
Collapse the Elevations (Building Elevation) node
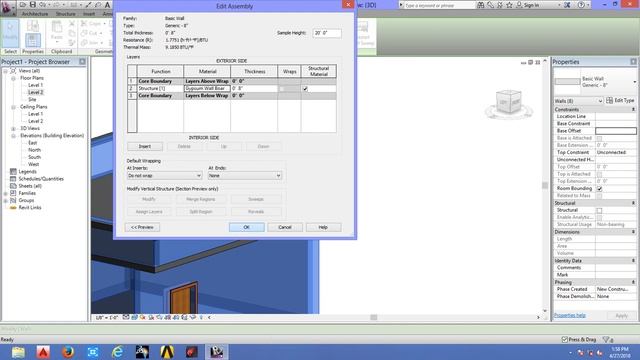click(x=13, y=136)
